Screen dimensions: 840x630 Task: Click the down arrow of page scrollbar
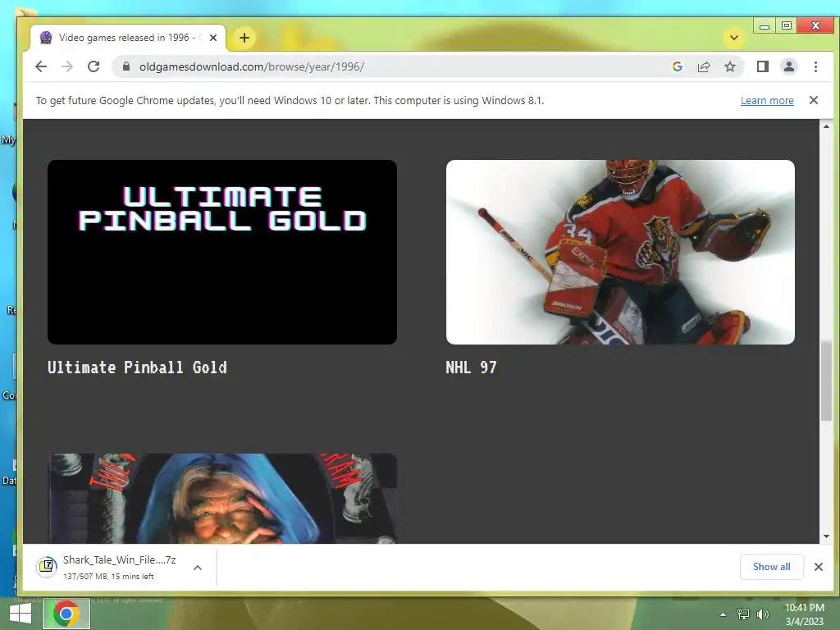coord(826,536)
